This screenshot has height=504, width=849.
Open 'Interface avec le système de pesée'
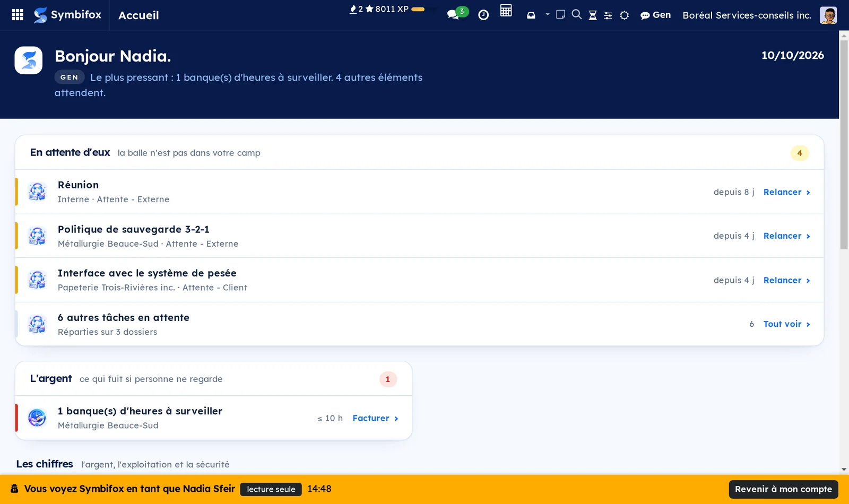click(x=419, y=280)
